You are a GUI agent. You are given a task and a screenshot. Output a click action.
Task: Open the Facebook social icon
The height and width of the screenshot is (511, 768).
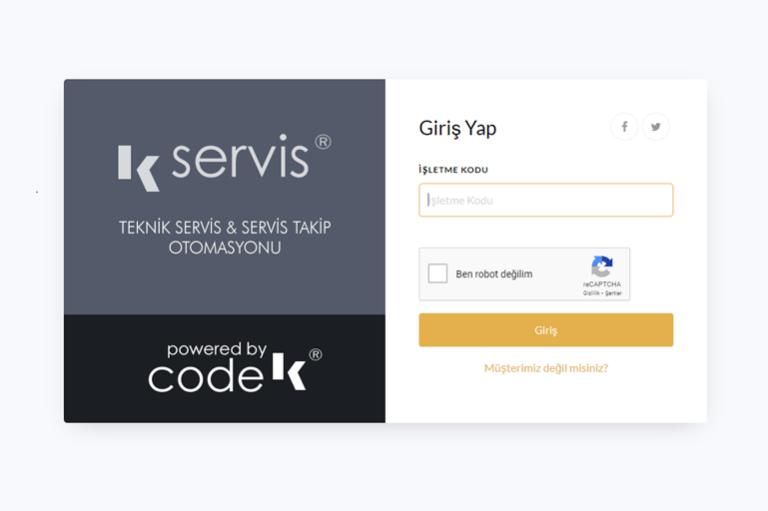pos(624,127)
